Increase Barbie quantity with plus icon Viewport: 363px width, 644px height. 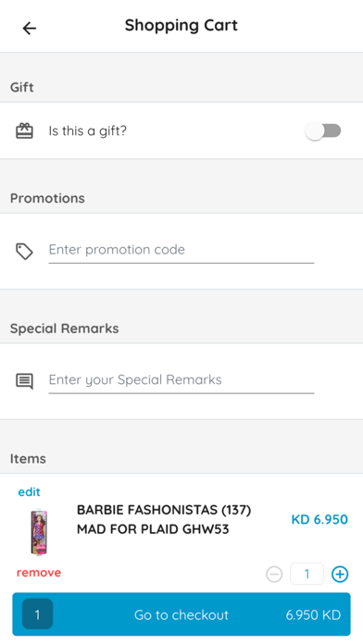click(x=340, y=574)
